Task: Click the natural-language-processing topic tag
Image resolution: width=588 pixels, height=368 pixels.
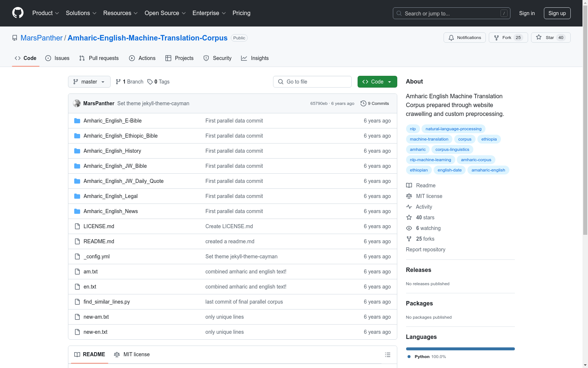Action: click(x=453, y=129)
